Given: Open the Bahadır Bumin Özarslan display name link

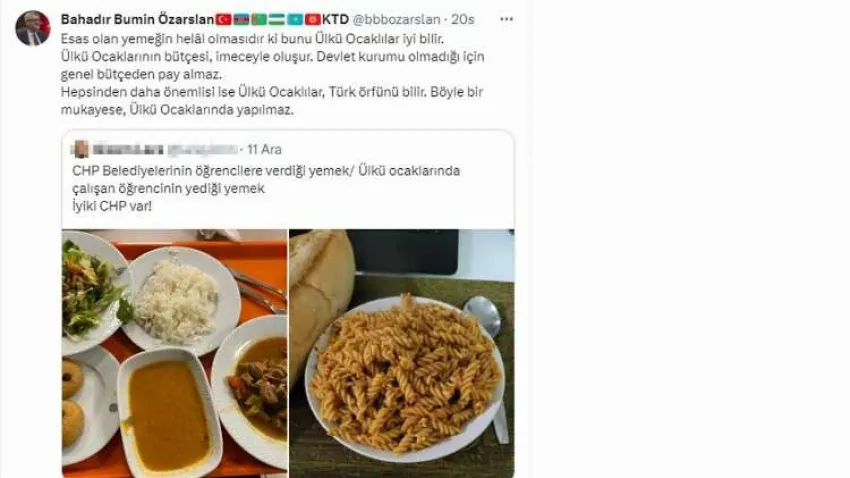Looking at the screenshot, I should pos(137,20).
